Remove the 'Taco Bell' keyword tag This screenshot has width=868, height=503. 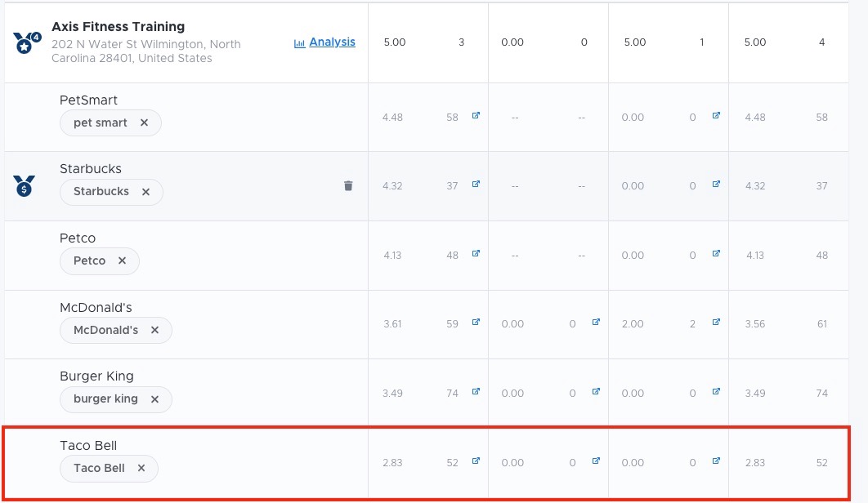click(x=141, y=468)
